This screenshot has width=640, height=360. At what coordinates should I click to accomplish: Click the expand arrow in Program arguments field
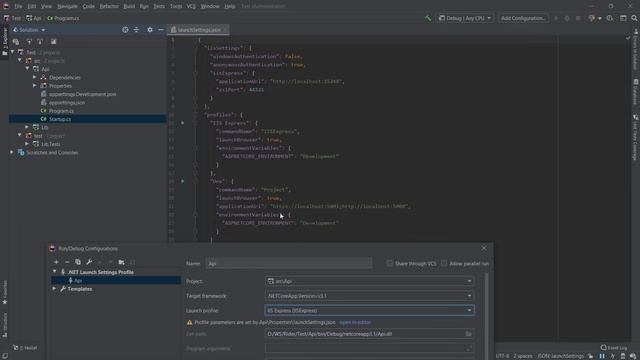[x=469, y=349]
